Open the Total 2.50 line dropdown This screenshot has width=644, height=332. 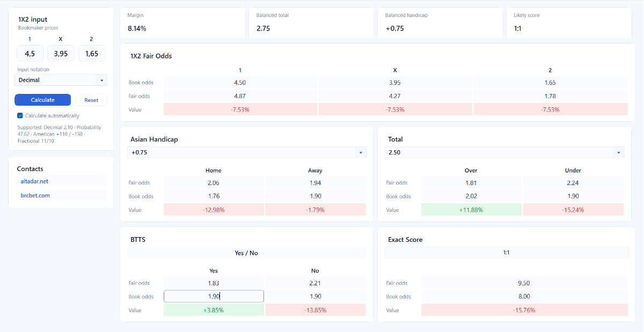coord(504,152)
